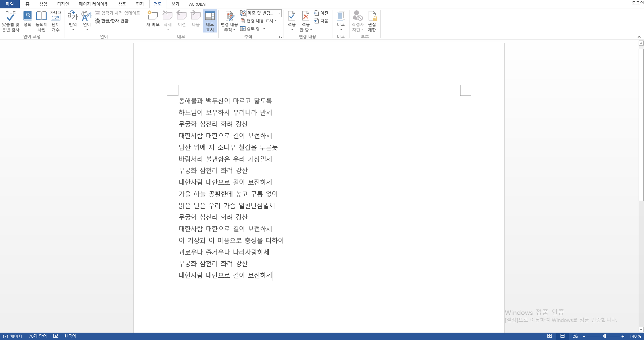The height and width of the screenshot is (340, 644).
Task: Click the line 가을 하늘 공활한데 높고 구름 없이
Action: point(228,194)
